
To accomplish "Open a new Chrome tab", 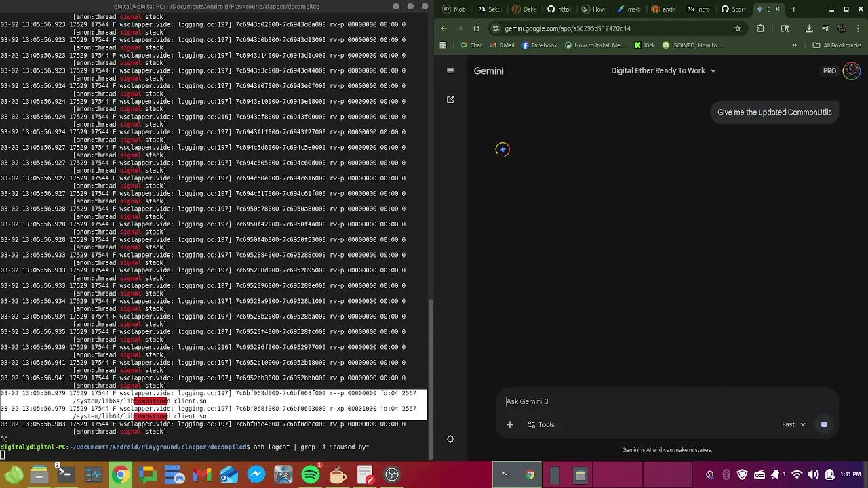I will coord(793,9).
